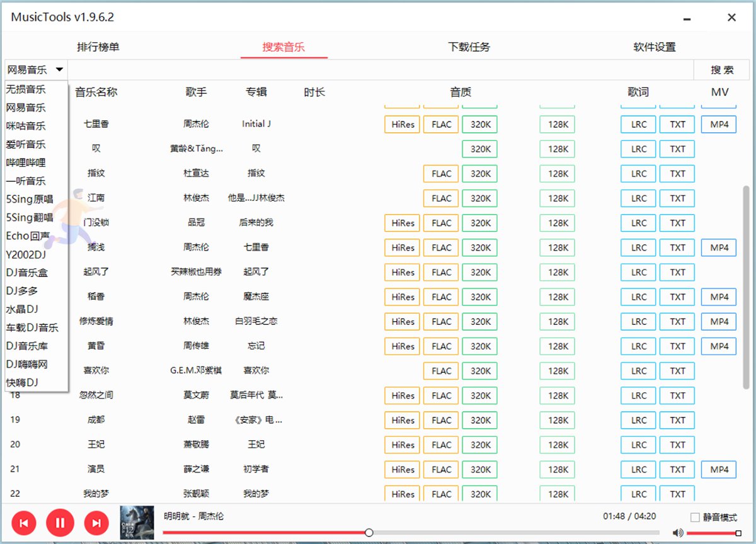Download 七里香 MP4 video

pos(719,124)
